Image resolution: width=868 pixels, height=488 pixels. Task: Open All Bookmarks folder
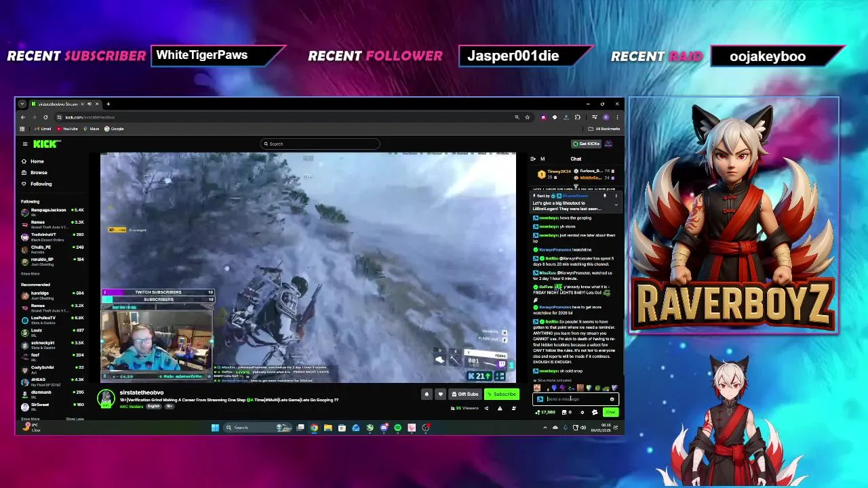[x=604, y=129]
